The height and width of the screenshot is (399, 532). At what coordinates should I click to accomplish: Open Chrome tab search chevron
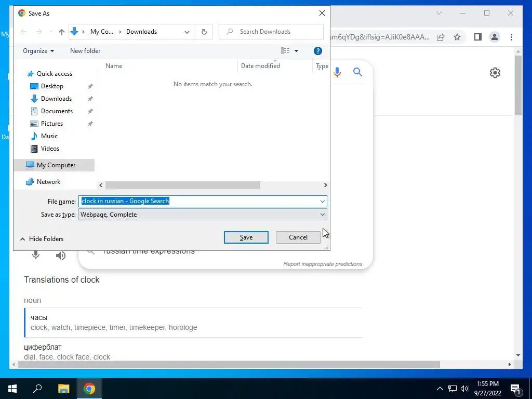[438, 13]
